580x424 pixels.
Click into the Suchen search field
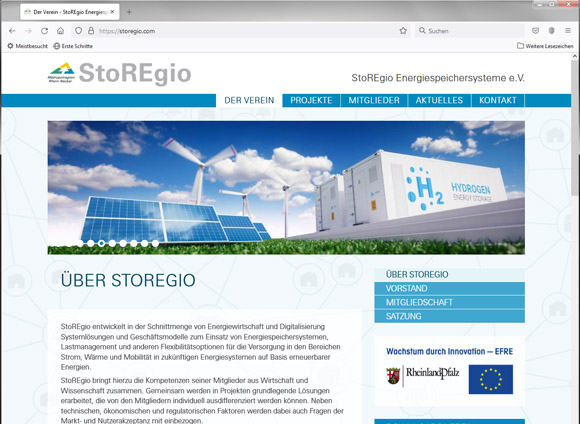(470, 31)
